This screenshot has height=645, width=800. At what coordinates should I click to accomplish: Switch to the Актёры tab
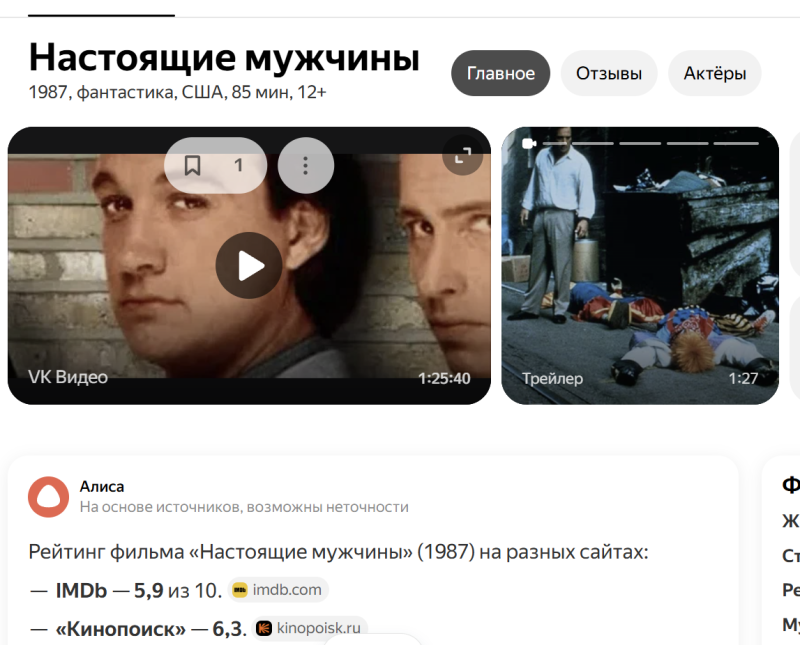pyautogui.click(x=715, y=73)
